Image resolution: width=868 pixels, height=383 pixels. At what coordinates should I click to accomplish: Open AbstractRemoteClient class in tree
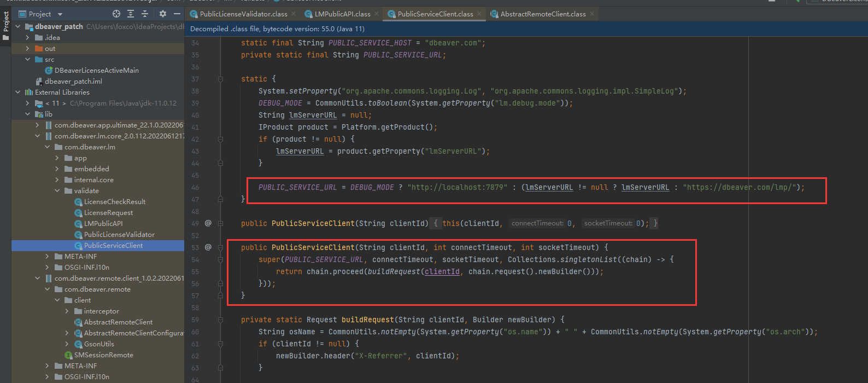(x=118, y=322)
